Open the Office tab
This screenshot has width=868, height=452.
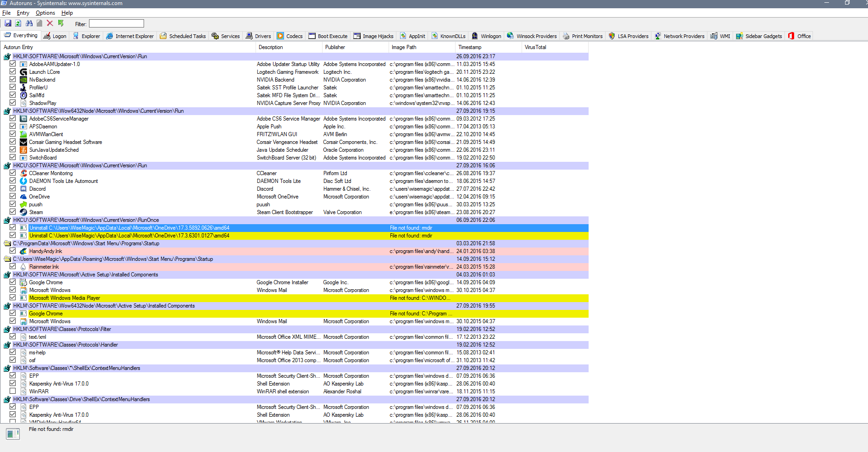[x=800, y=36]
